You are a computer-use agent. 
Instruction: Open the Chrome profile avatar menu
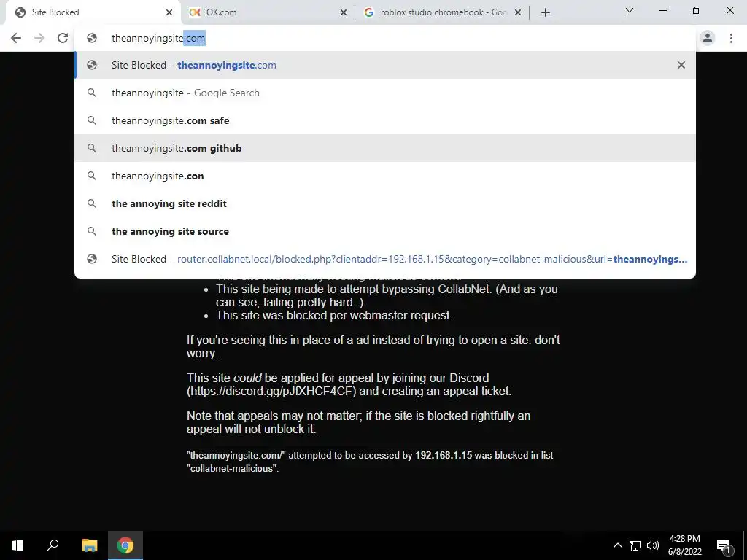coord(708,38)
